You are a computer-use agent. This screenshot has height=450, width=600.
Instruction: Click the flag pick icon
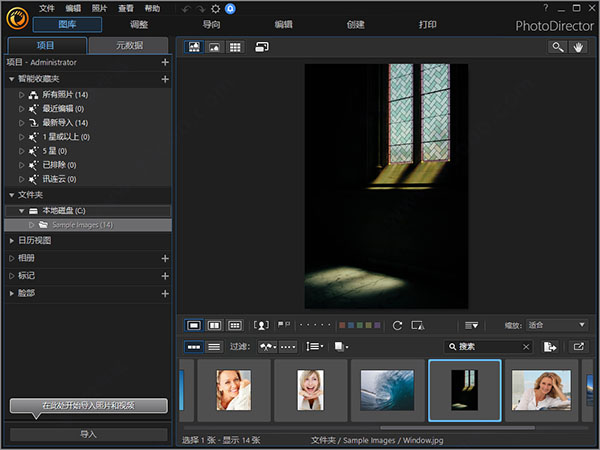point(280,324)
